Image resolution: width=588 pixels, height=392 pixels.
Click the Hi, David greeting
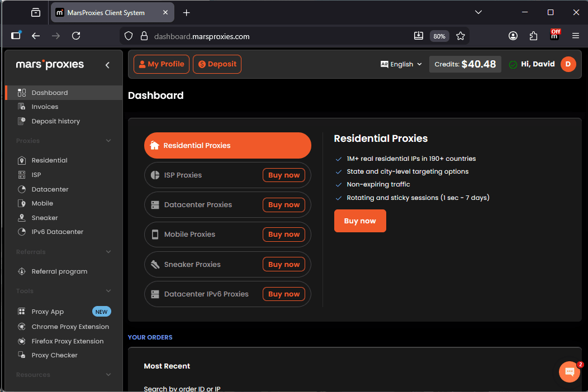point(537,64)
